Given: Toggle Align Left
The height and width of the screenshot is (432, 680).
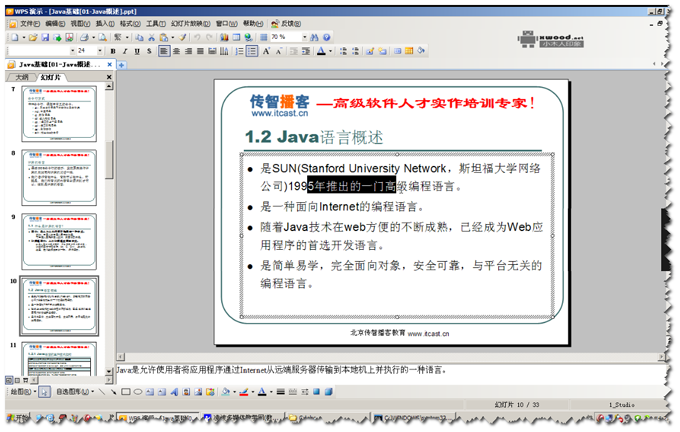Looking at the screenshot, I should tap(163, 51).
